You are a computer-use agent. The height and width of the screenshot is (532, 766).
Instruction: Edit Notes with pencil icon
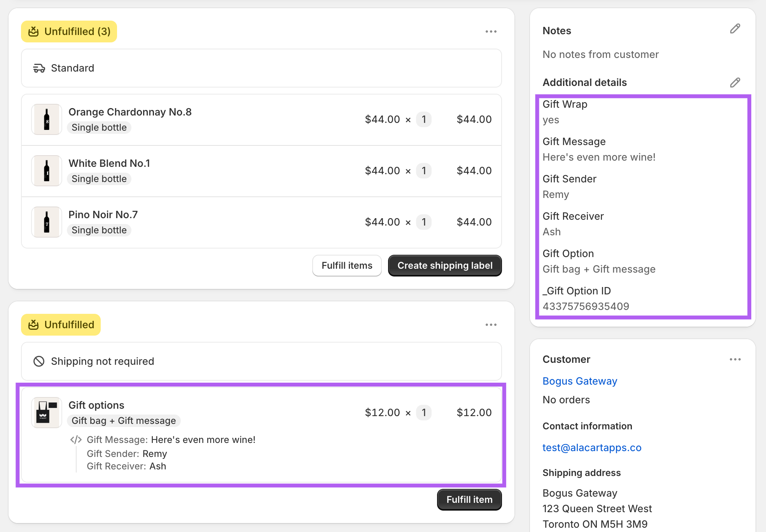(735, 29)
